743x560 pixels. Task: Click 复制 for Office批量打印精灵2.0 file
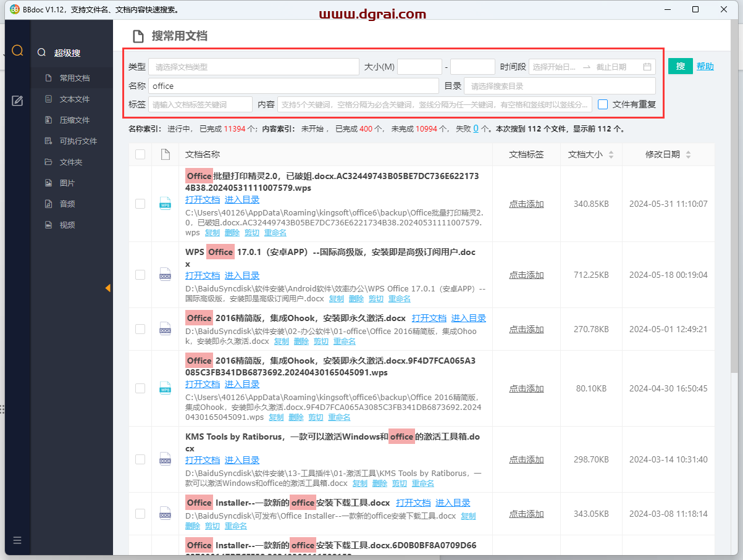coord(212,233)
